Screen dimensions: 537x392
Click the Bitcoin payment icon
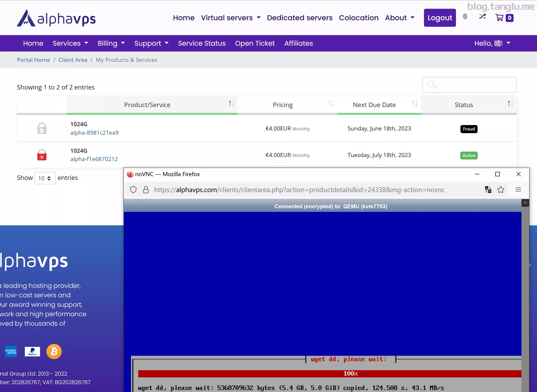tap(54, 352)
